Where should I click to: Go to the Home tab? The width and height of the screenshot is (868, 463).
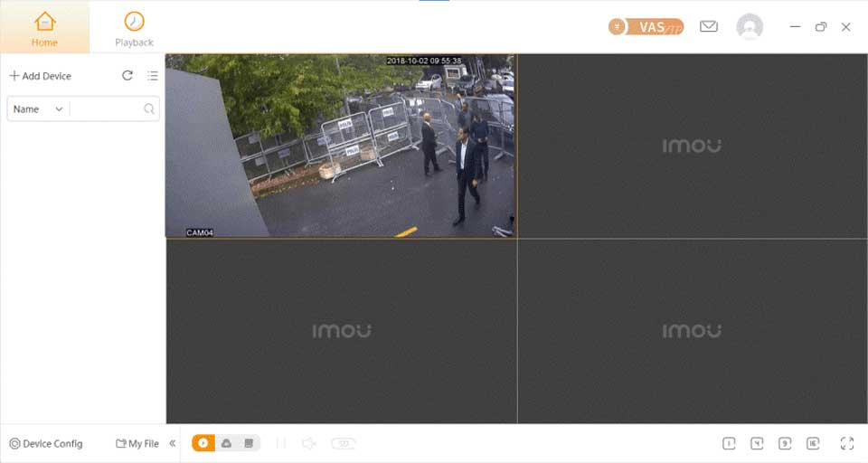tap(44, 29)
